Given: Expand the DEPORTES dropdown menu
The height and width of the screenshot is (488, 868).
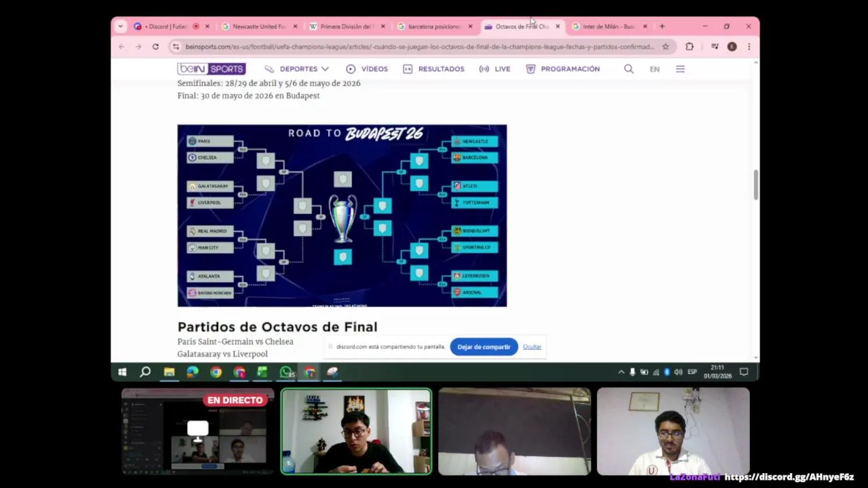Looking at the screenshot, I should pyautogui.click(x=297, y=68).
